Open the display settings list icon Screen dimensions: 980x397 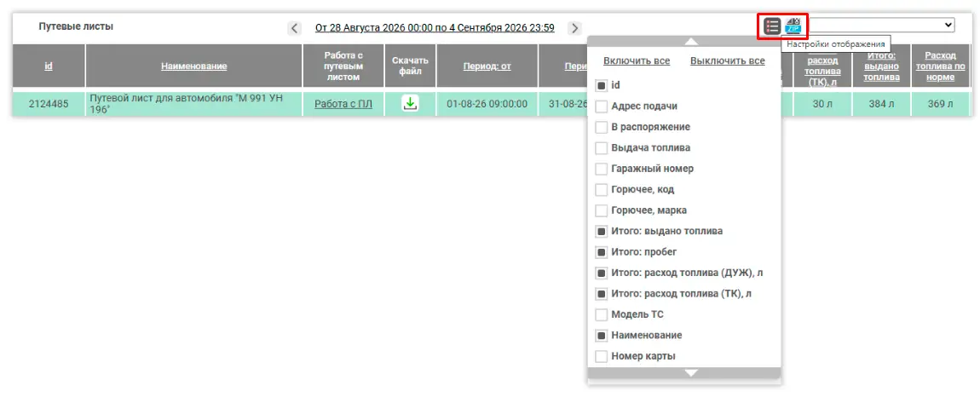pyautogui.click(x=772, y=26)
